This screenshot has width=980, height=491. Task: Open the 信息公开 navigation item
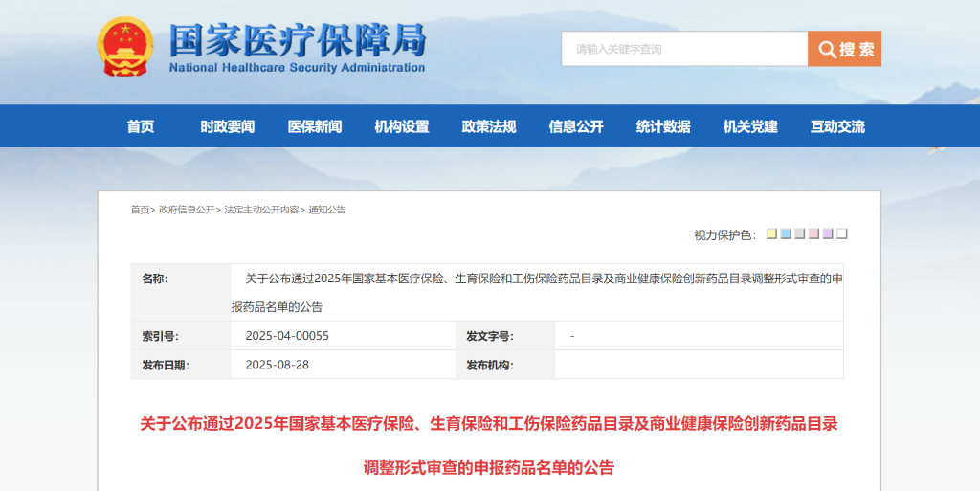576,126
